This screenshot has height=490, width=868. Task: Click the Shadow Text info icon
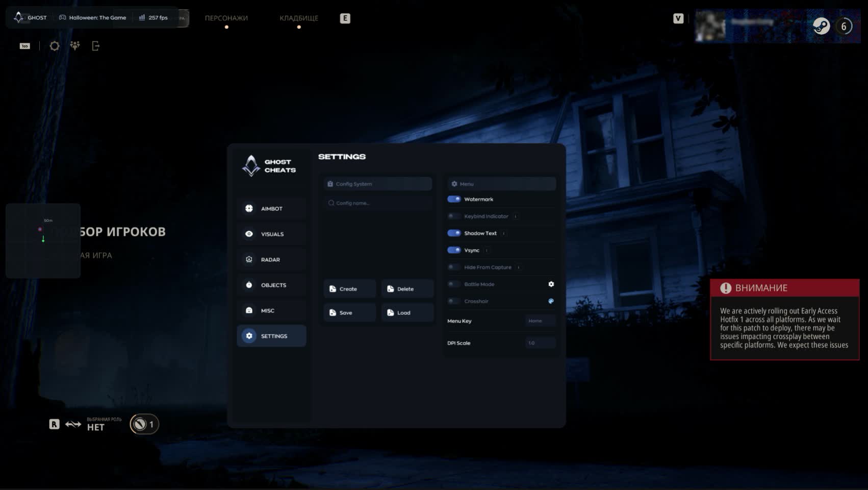(x=504, y=233)
